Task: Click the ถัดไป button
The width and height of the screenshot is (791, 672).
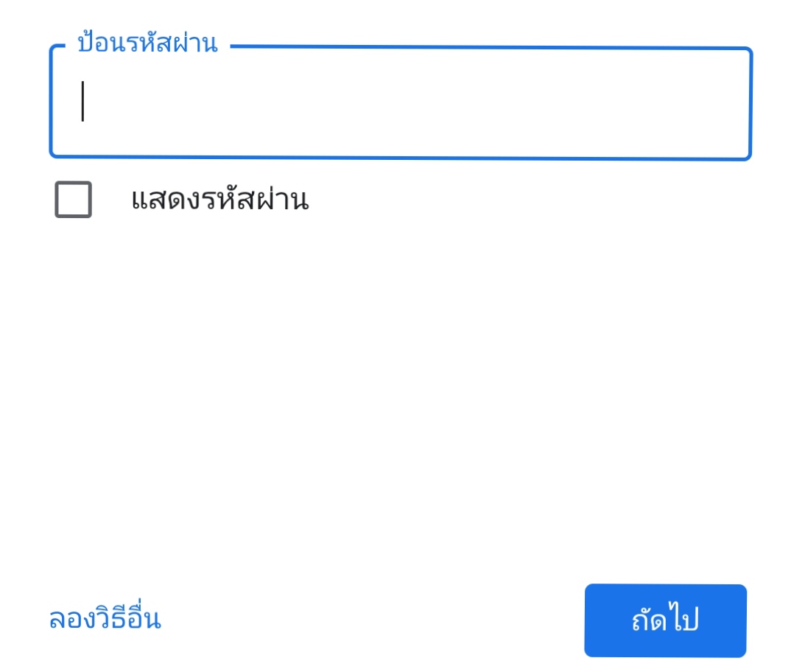Action: (665, 620)
